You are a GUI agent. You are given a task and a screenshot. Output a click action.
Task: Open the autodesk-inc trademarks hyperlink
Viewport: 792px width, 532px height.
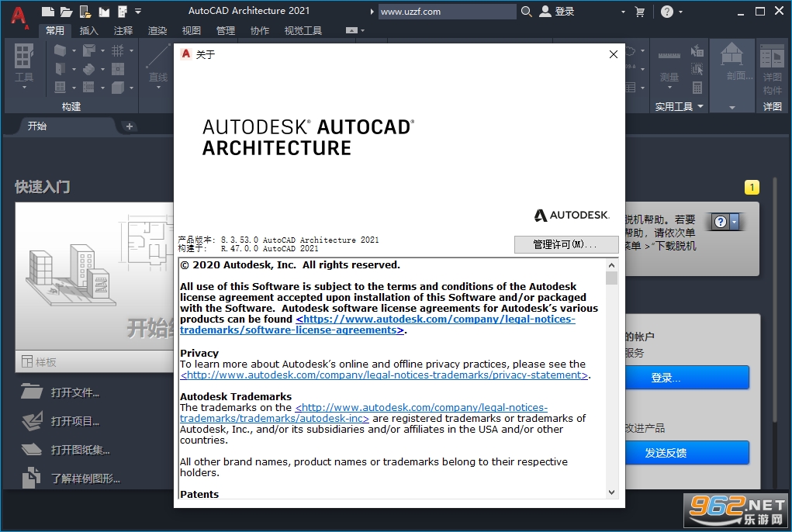tap(364, 413)
